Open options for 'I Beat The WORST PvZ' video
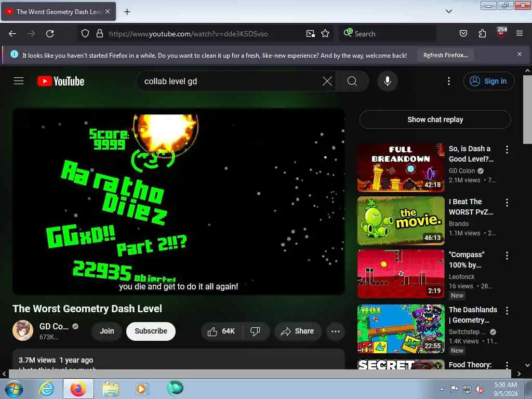Image resolution: width=532 pixels, height=399 pixels. pyautogui.click(x=507, y=203)
